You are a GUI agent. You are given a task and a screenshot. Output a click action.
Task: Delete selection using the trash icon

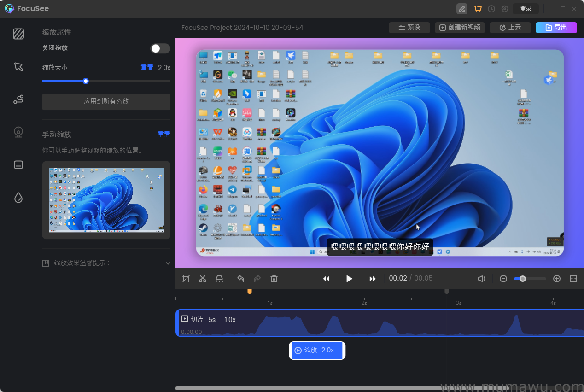click(x=274, y=278)
